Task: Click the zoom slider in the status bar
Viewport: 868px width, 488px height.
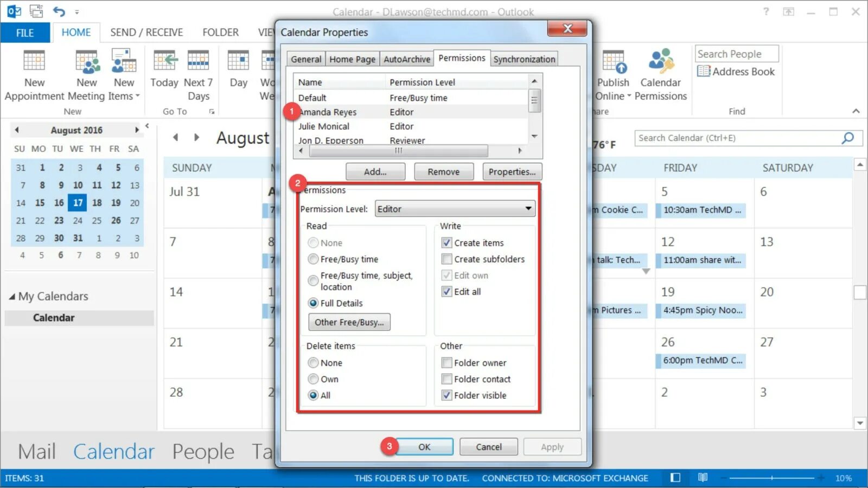Action: click(771, 478)
